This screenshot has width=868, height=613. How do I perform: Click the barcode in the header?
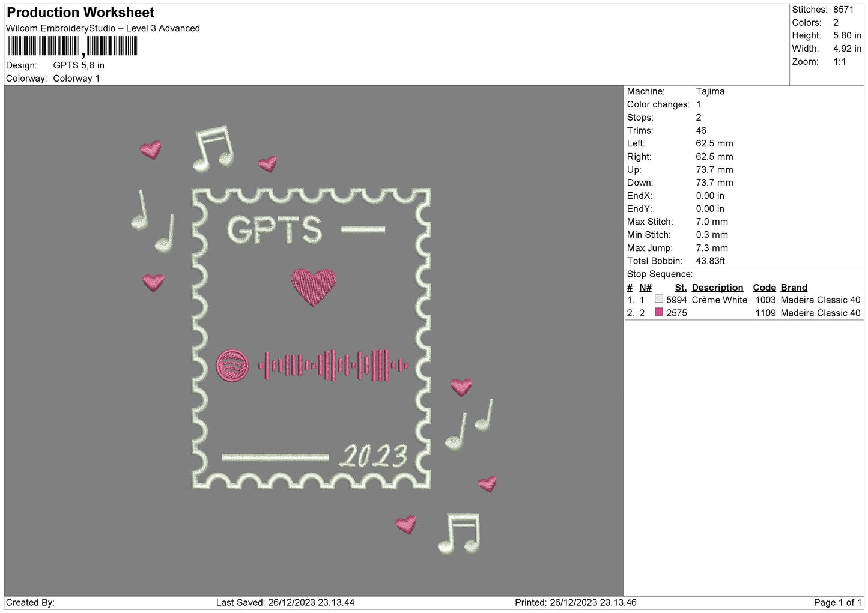(73, 46)
